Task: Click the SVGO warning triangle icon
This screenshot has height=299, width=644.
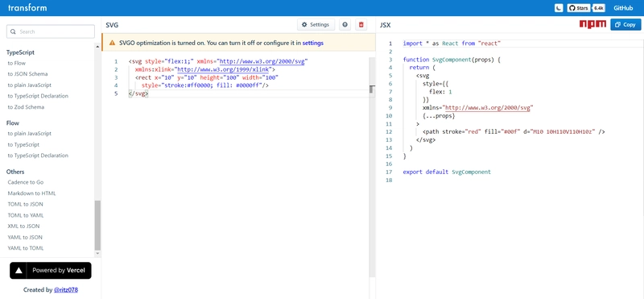Action: 112,43
